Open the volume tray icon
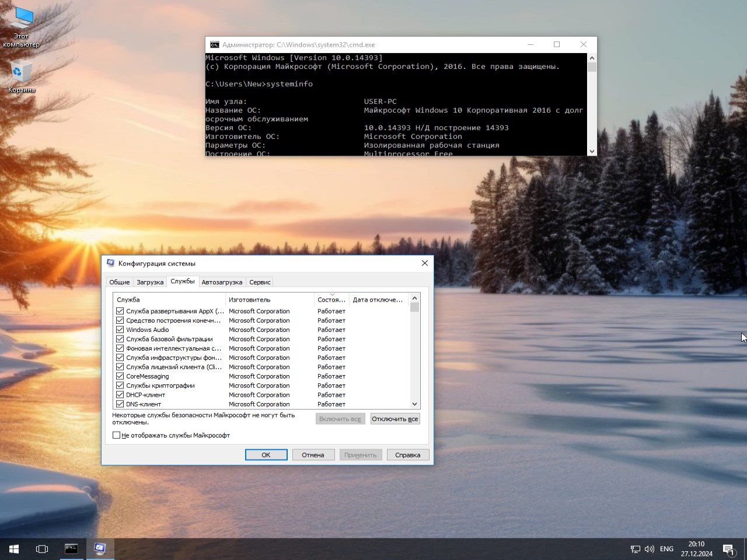The width and height of the screenshot is (747, 560). [x=650, y=549]
